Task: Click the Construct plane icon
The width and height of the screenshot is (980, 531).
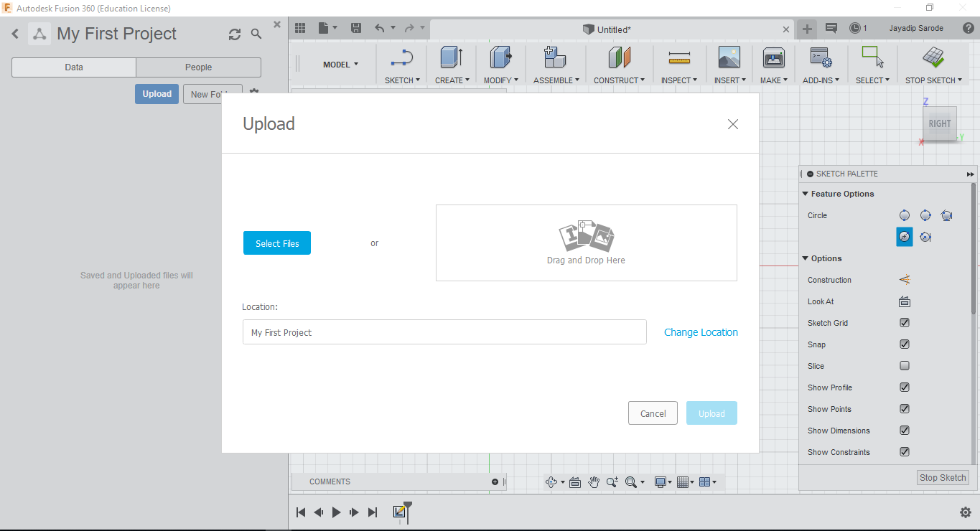Action: (619, 58)
